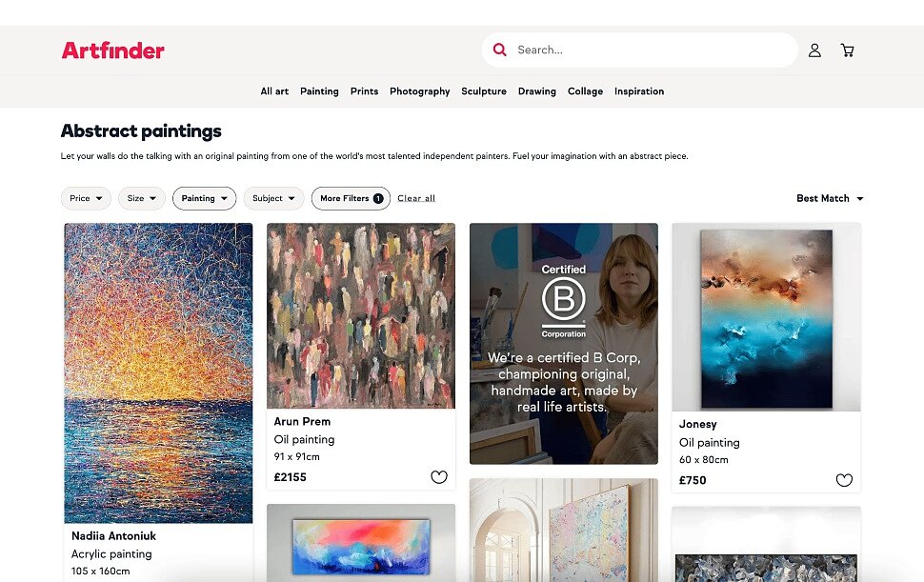Screen dimensions: 924x582
Task: Click the Artfinder logo
Action: [x=112, y=50]
